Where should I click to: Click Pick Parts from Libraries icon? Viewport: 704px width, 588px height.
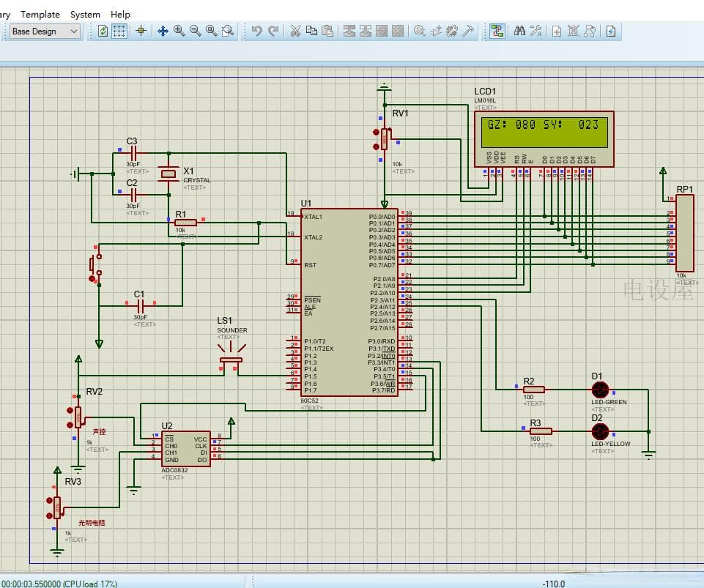[419, 31]
